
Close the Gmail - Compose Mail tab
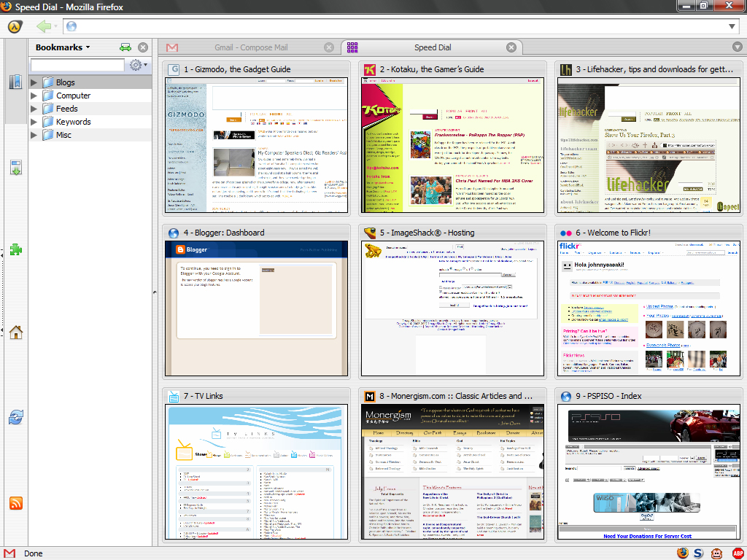click(x=329, y=47)
